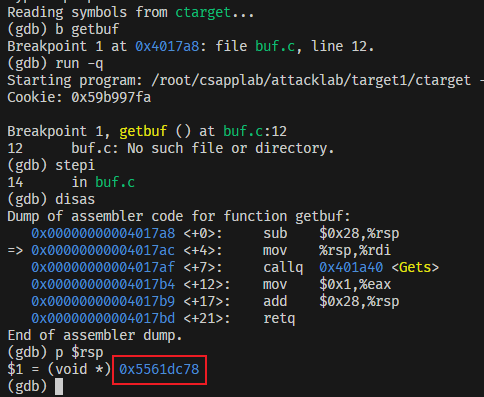484x397 pixels.
Task: Click the yellow getbuf function name
Action: coord(143,131)
